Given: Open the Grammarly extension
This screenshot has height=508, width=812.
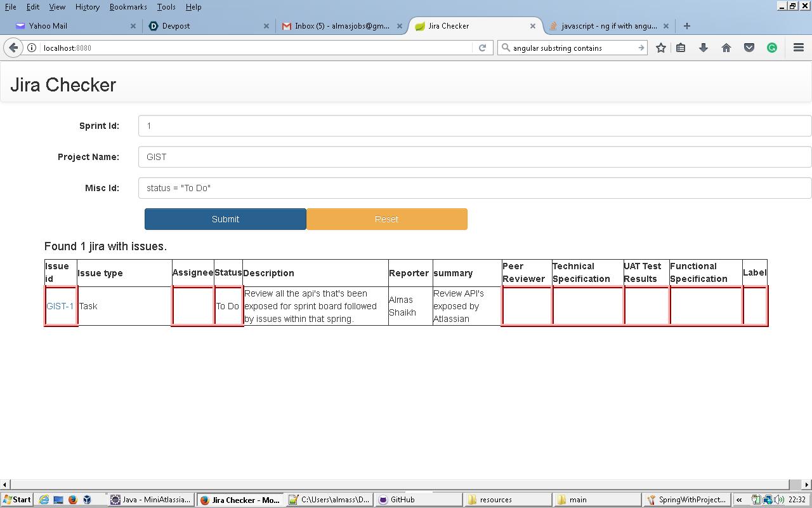Looking at the screenshot, I should [772, 48].
